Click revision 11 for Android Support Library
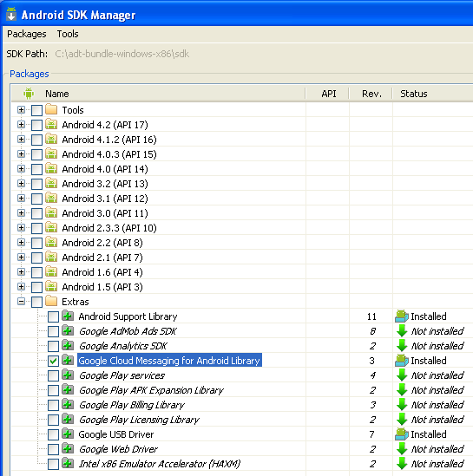The image size is (473, 476). pyautogui.click(x=371, y=316)
